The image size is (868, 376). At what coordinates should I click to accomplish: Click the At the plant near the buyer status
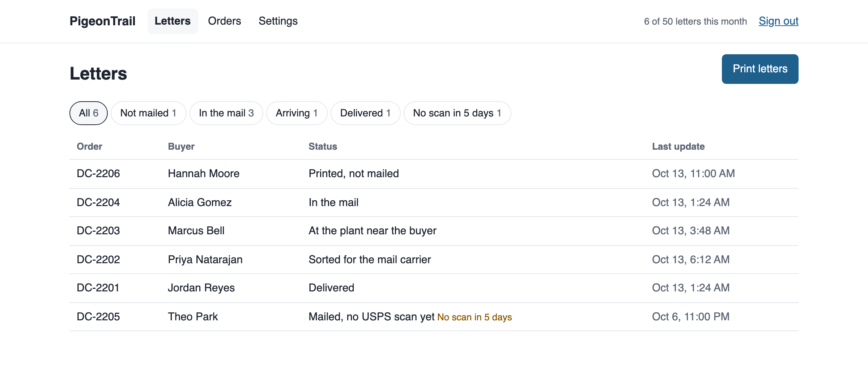click(373, 231)
